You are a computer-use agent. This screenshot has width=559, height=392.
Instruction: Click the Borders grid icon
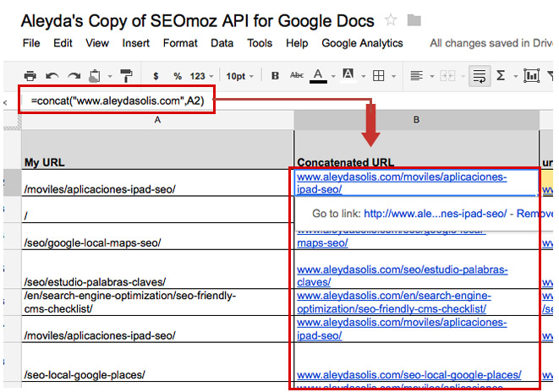coord(378,76)
